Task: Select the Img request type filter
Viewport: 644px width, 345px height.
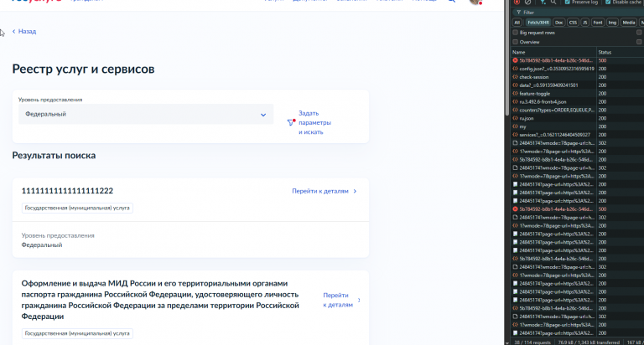Action: [612, 23]
